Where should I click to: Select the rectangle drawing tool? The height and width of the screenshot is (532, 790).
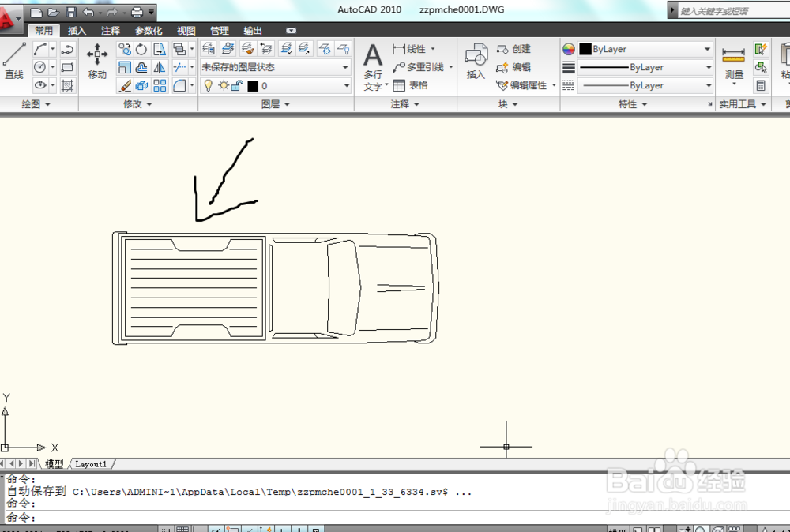[67, 67]
